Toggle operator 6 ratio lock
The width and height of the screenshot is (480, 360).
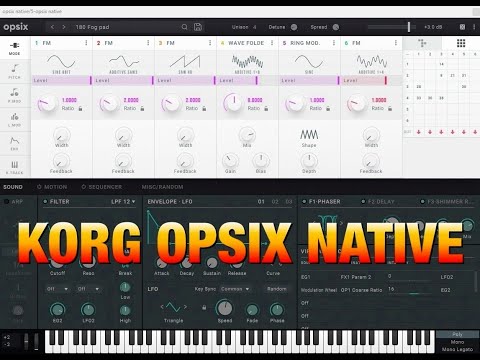(390, 109)
